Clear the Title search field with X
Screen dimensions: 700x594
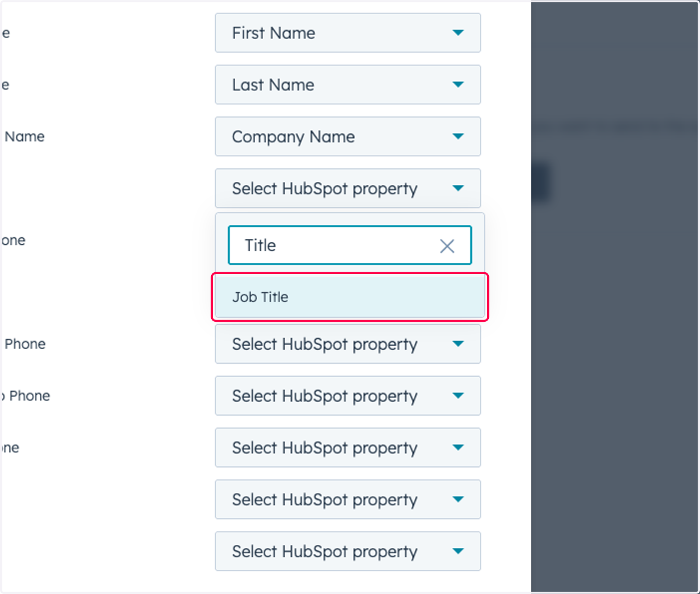point(447,246)
